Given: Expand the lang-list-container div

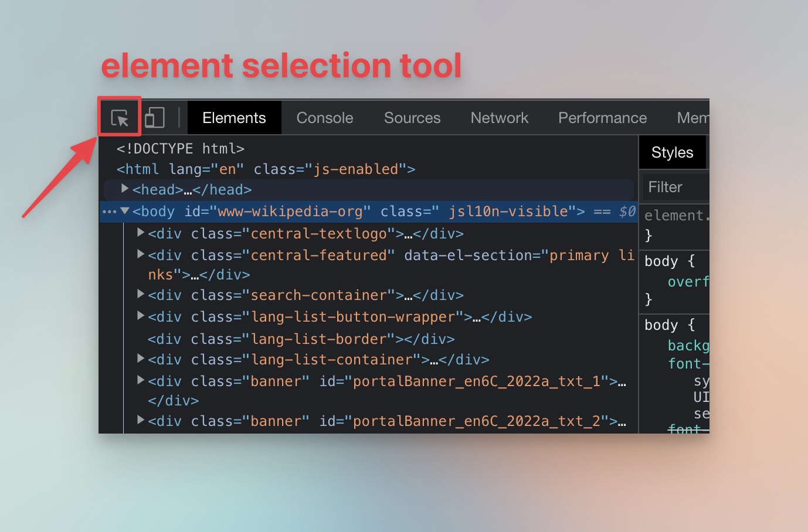Looking at the screenshot, I should 141,359.
